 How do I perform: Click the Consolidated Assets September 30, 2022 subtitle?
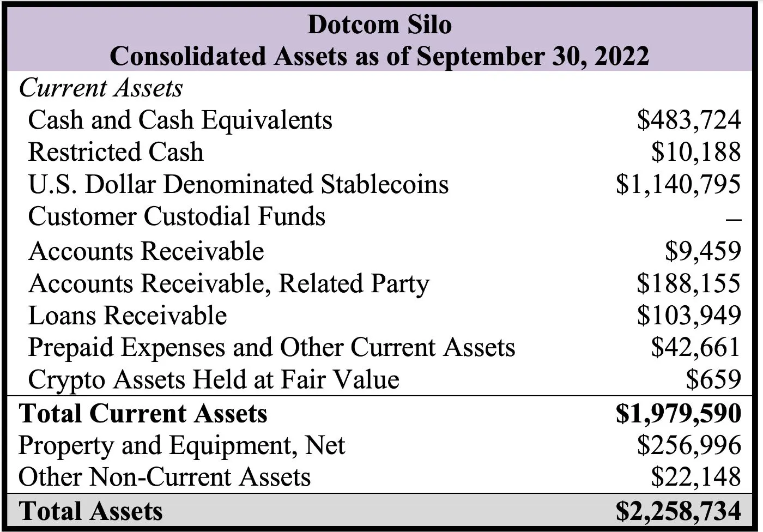tap(379, 56)
